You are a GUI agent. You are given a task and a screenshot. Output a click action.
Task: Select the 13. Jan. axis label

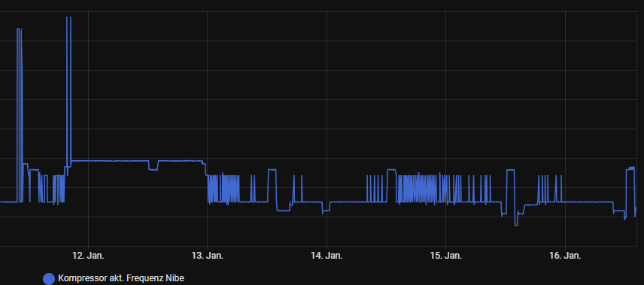click(208, 256)
